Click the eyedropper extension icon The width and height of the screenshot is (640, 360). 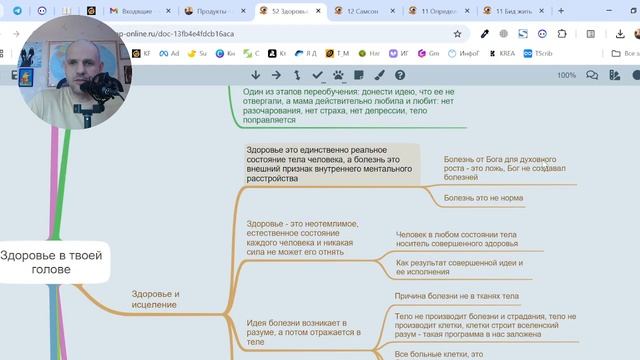pyautogui.click(x=484, y=34)
